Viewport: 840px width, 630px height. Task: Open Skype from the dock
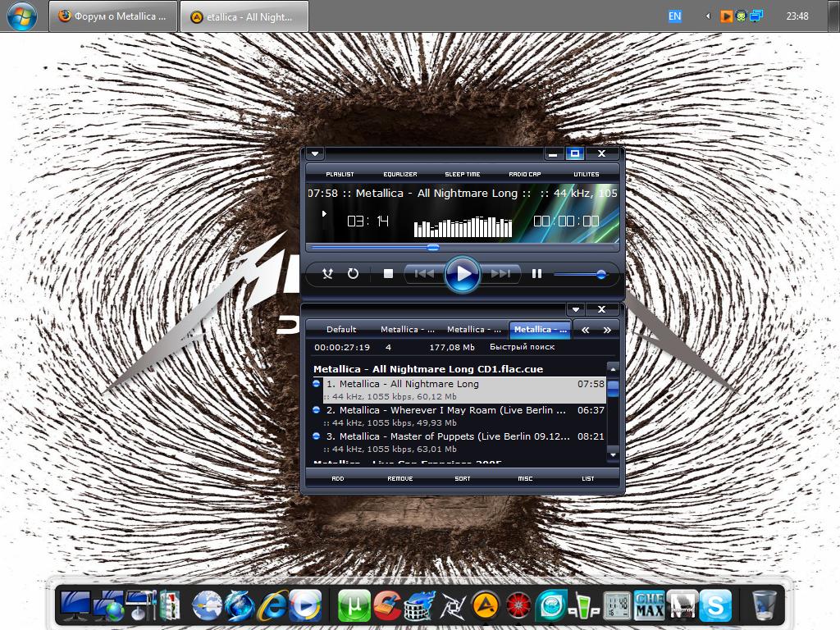click(715, 606)
